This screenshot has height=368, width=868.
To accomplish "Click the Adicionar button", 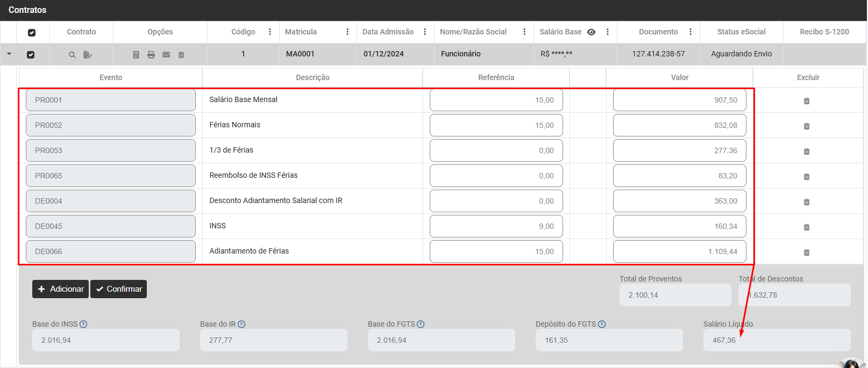I will coord(60,289).
